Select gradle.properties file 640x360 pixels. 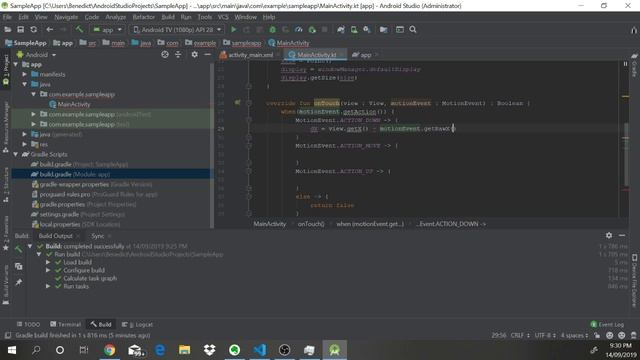tap(84, 204)
